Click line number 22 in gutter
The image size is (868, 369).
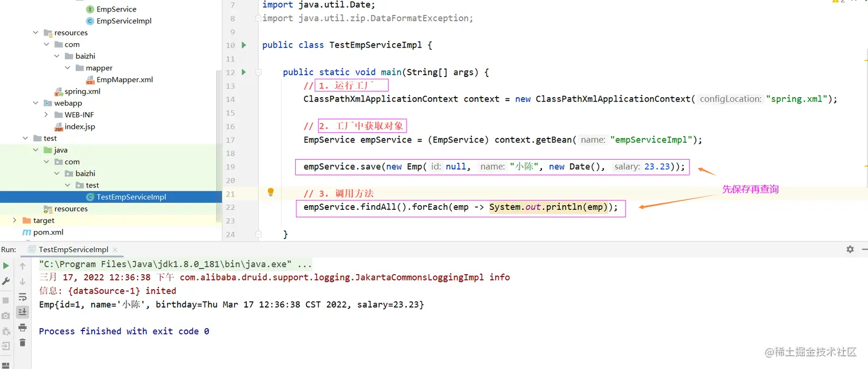230,207
